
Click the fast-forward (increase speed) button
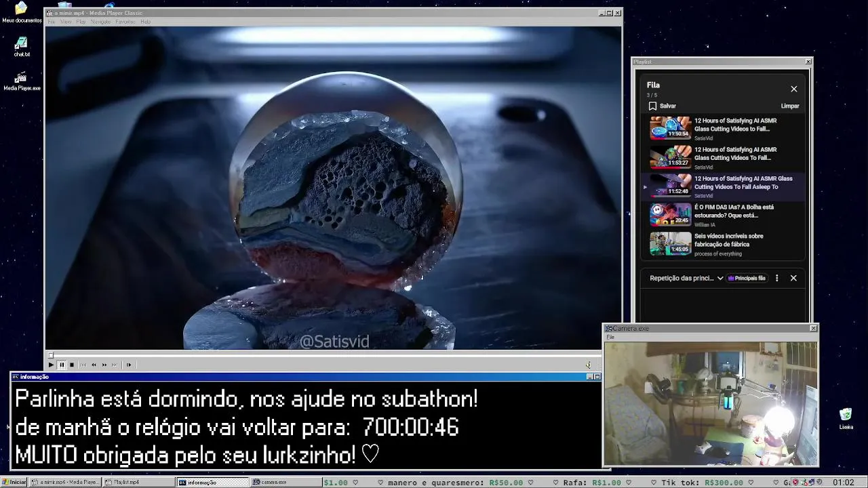point(104,365)
